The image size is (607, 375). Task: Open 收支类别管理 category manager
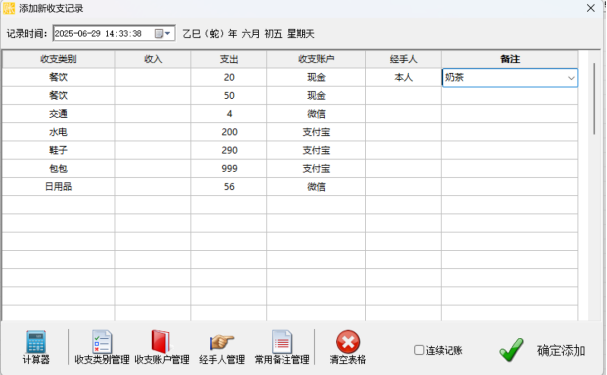coord(102,347)
